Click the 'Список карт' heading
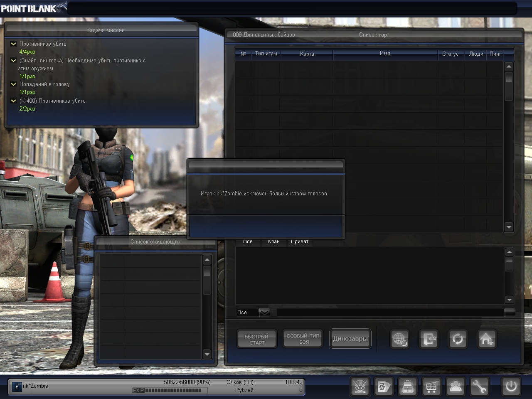 pyautogui.click(x=374, y=35)
